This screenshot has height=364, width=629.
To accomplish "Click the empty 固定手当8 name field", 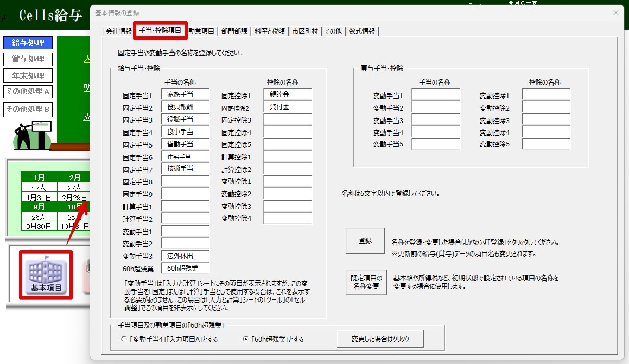I will pos(185,182).
